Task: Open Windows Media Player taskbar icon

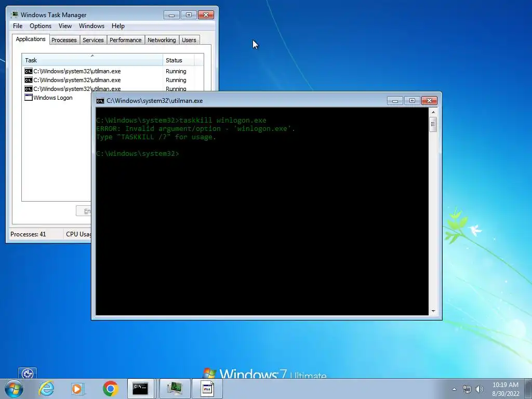Action: pyautogui.click(x=77, y=389)
